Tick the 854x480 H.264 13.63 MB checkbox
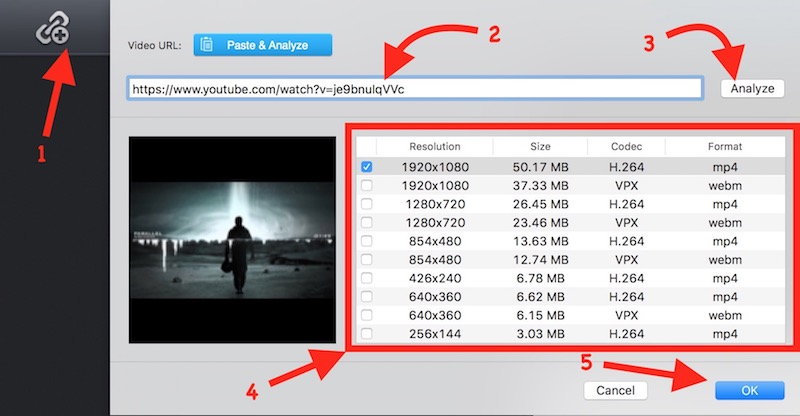This screenshot has width=800, height=416. click(367, 241)
